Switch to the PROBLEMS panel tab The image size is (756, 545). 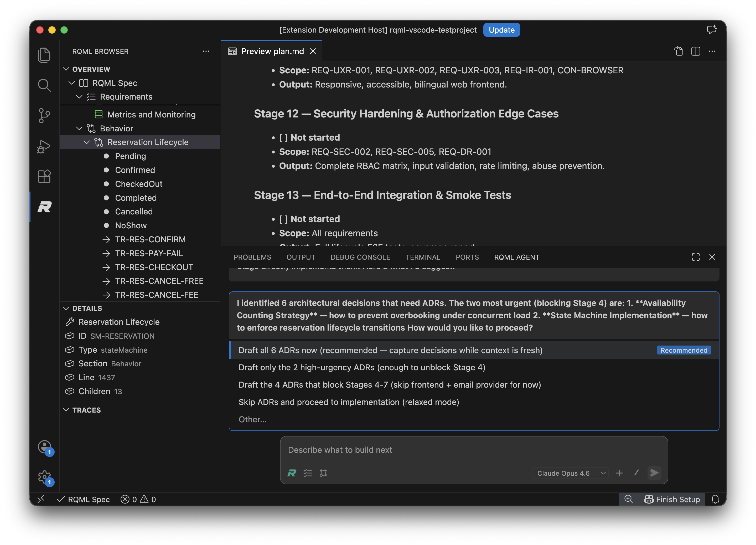click(x=252, y=257)
